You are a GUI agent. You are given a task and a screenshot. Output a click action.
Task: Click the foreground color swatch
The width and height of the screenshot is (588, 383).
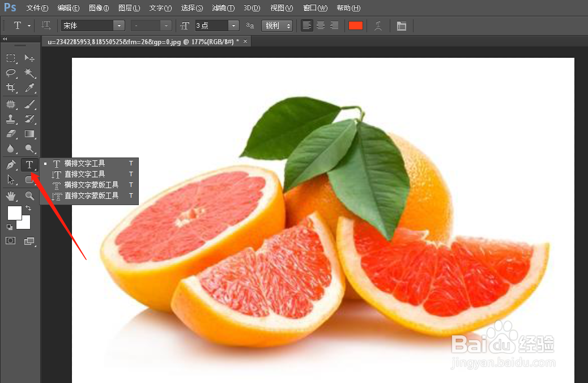click(x=15, y=213)
